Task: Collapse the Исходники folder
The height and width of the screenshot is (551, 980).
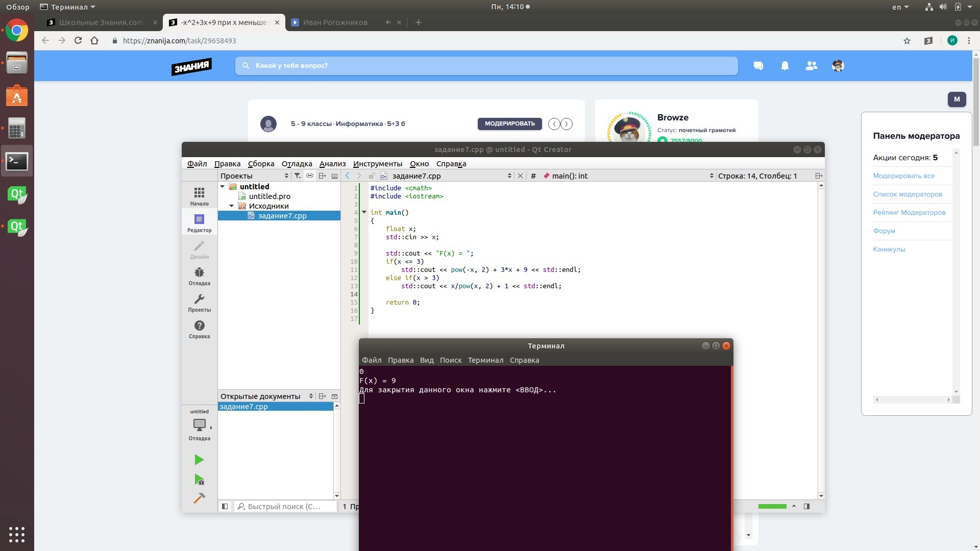Action: tap(232, 206)
